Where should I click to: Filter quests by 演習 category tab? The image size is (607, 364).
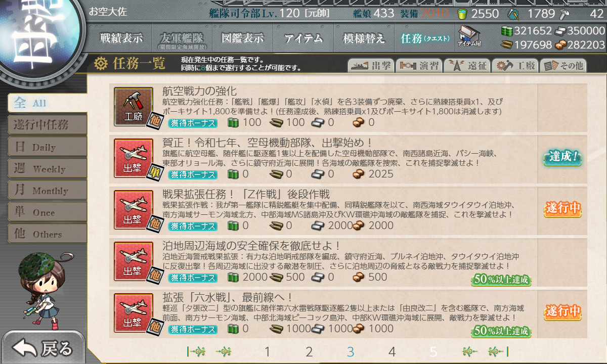(x=419, y=66)
